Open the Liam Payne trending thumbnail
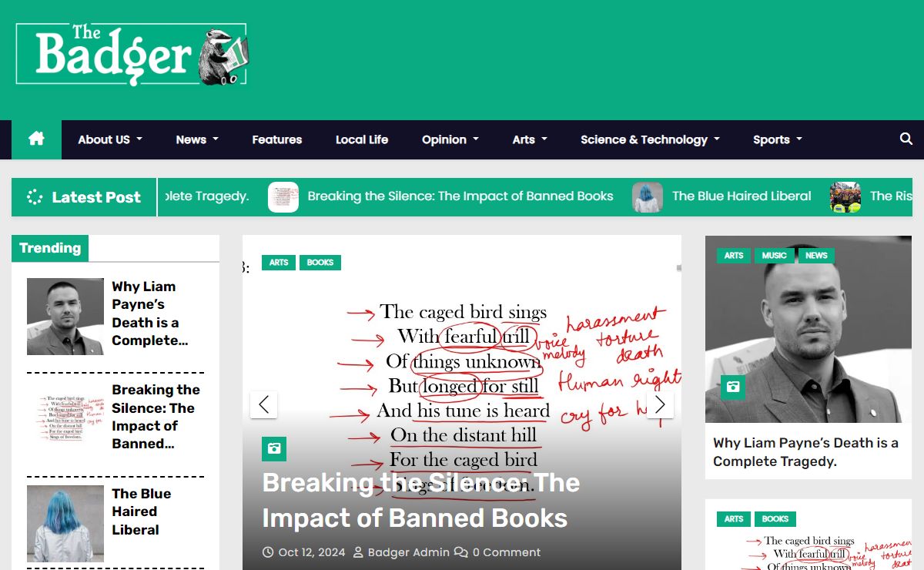The width and height of the screenshot is (924, 570). click(x=65, y=317)
